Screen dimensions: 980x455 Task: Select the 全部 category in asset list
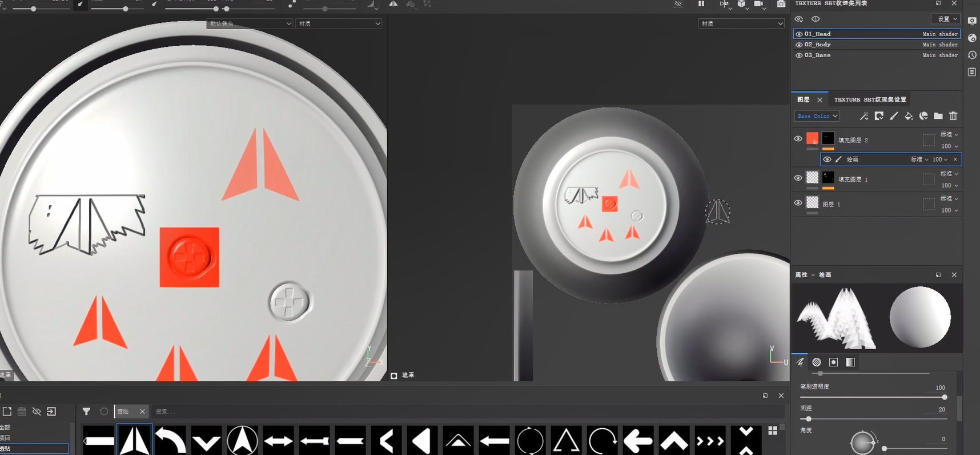coord(6,427)
